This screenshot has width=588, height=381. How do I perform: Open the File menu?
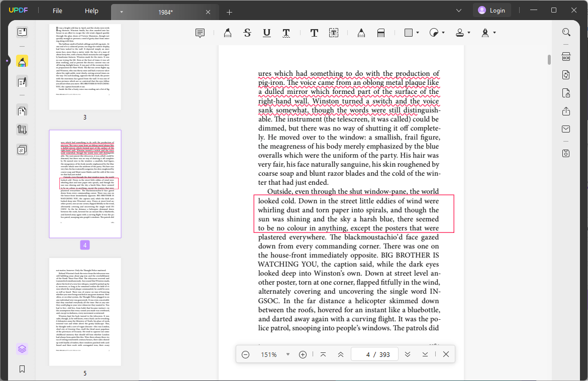(x=57, y=11)
